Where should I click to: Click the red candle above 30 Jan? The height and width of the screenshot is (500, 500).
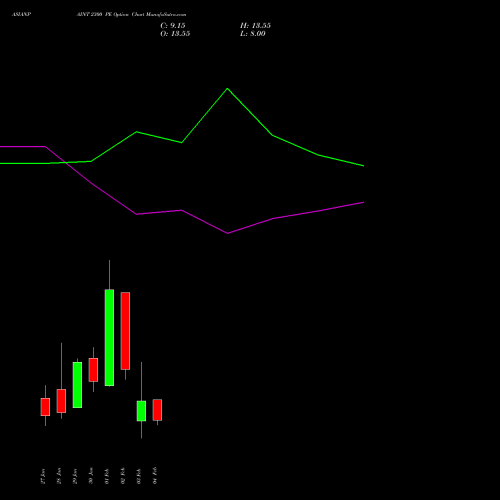(93, 370)
